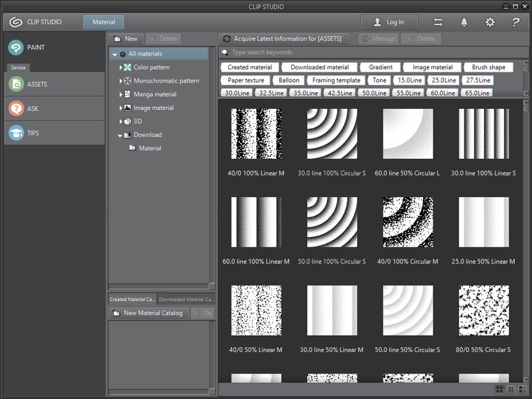Viewport: 532px width, 399px height.
Task: Open the CLIP STUDIO home logo
Action: coord(15,22)
